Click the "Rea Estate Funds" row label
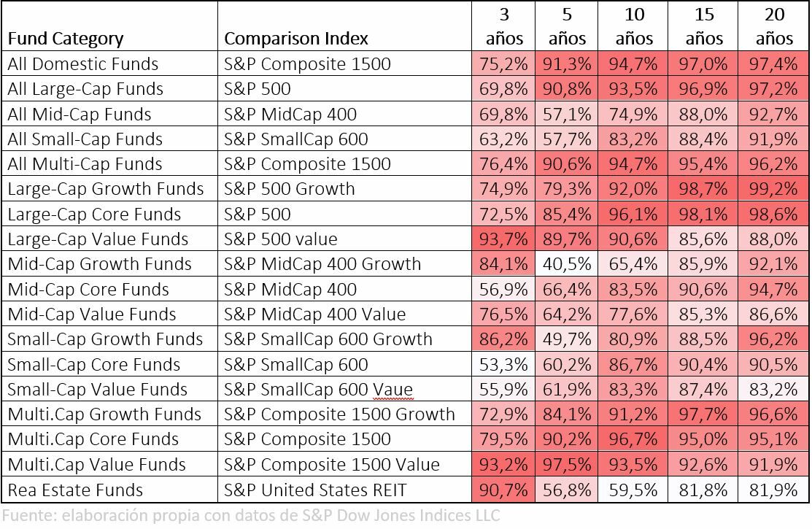The image size is (812, 529). [76, 490]
